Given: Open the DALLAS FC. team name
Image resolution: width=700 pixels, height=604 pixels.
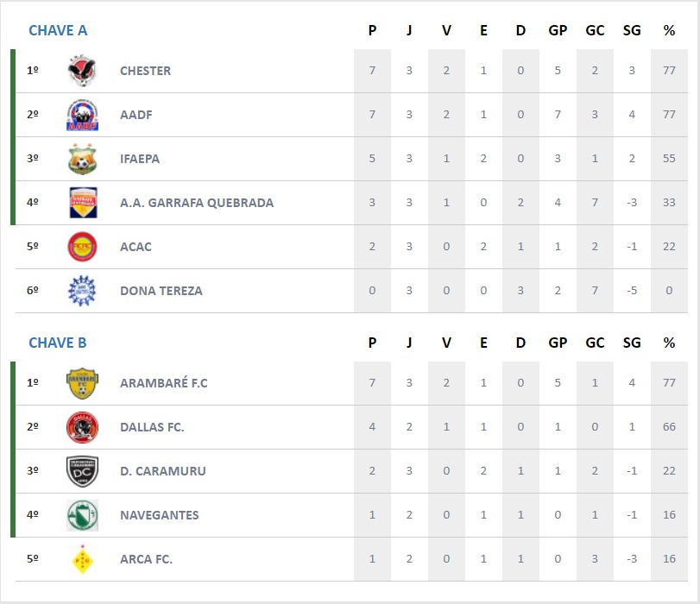Looking at the screenshot, I should click(152, 427).
